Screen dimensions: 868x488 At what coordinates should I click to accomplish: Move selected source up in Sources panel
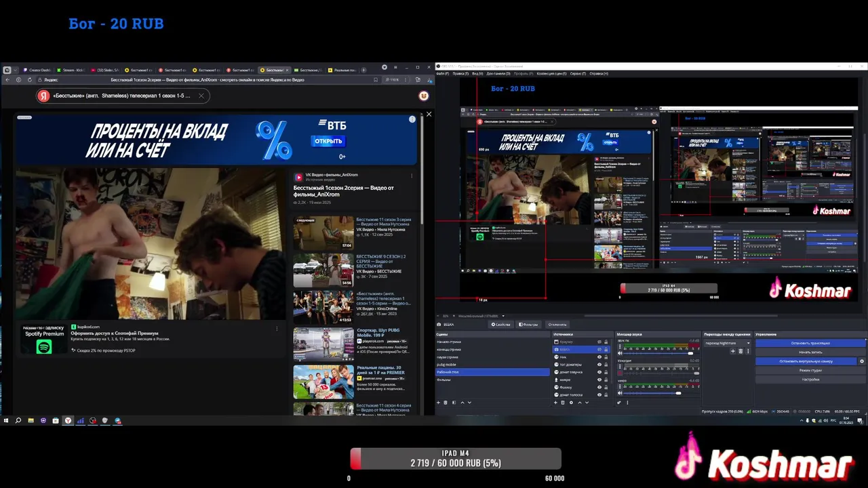pos(580,402)
